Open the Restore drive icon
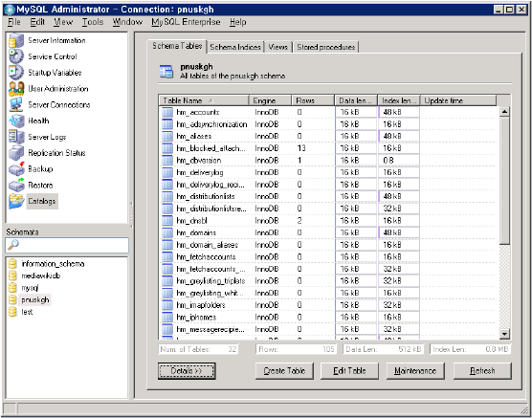 [x=16, y=185]
